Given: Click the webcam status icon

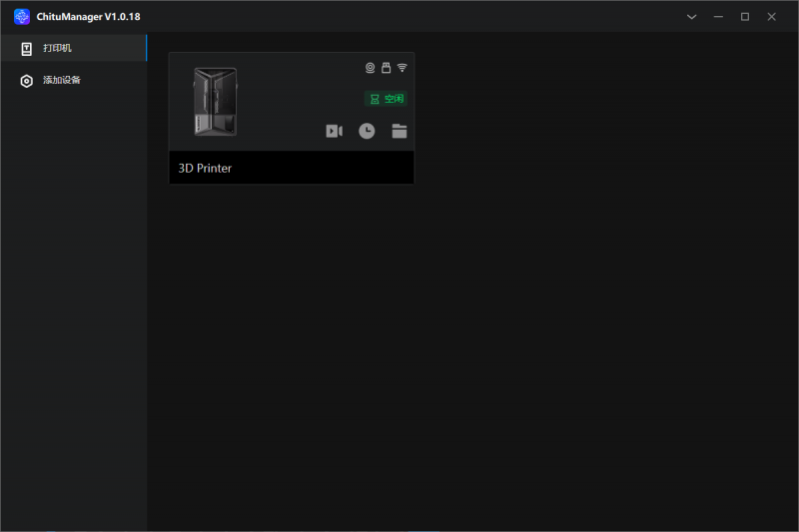Looking at the screenshot, I should coord(370,68).
